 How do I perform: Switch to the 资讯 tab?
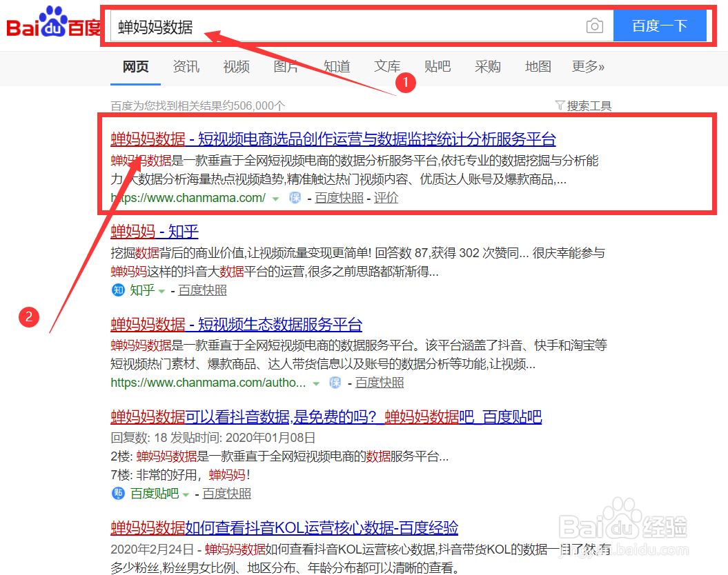click(186, 67)
